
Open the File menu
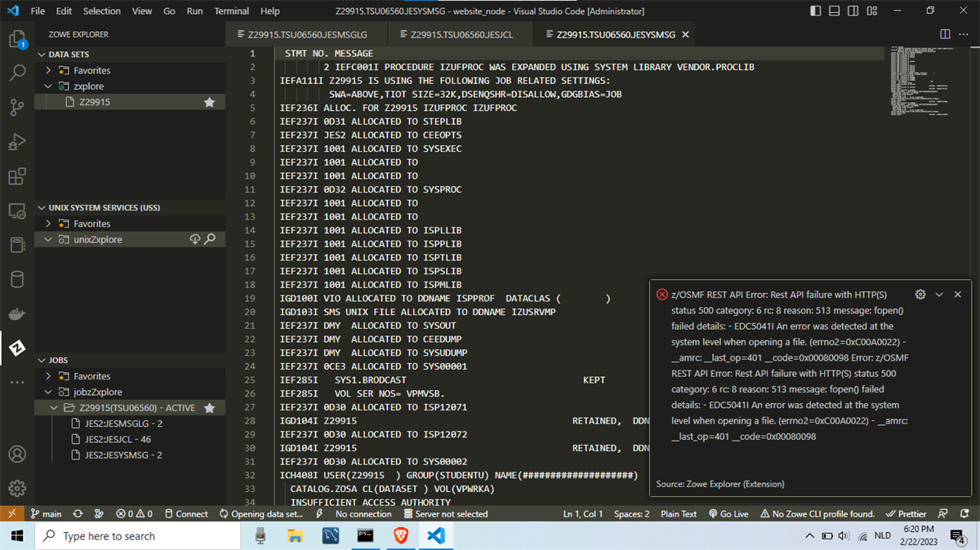click(x=38, y=11)
